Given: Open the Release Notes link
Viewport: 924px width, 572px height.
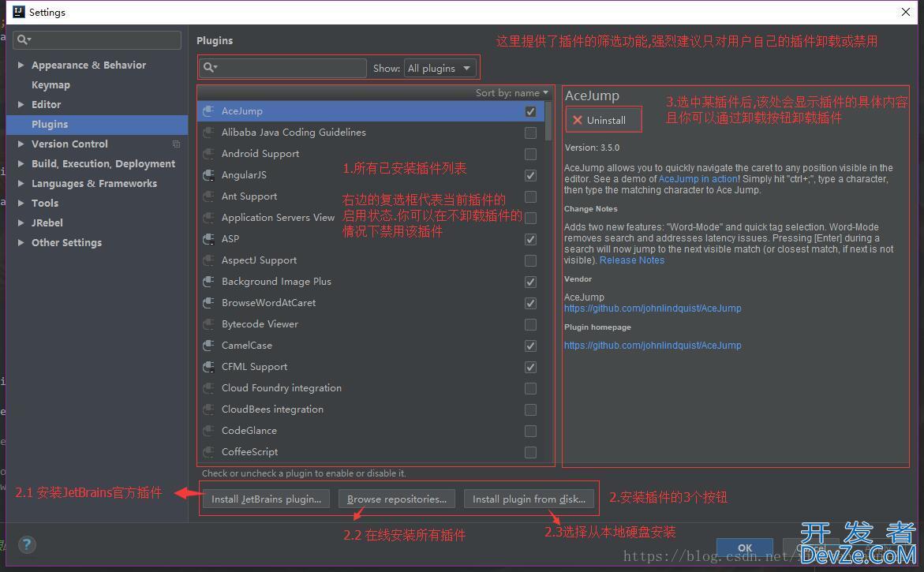Looking at the screenshot, I should coord(632,260).
